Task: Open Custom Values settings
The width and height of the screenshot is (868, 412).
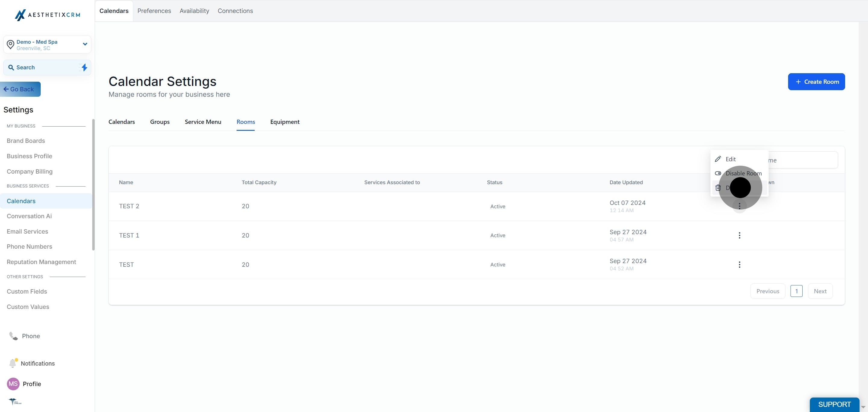Action: (x=28, y=307)
